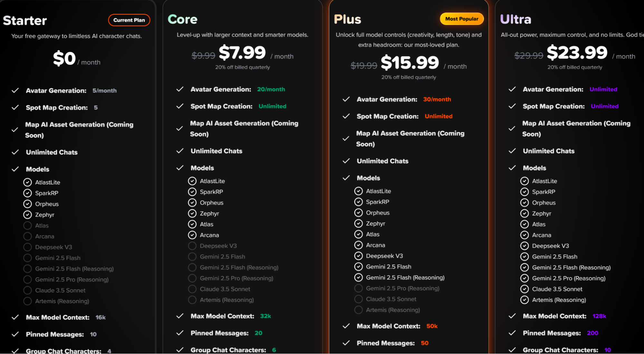The image size is (644, 354).
Task: Click the empty circle beside Plus Claude 3.5 Sonnet
Action: [358, 299]
